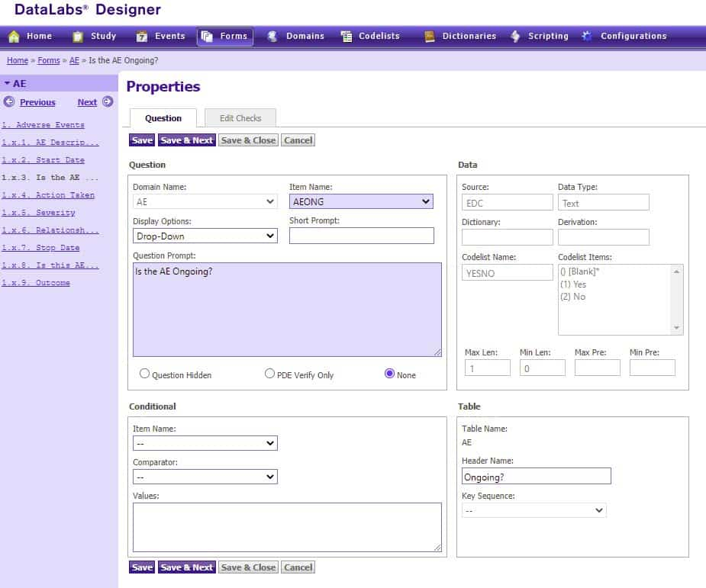Screen dimensions: 706x588
Task: Click the bottom Save button
Action: coord(142,567)
